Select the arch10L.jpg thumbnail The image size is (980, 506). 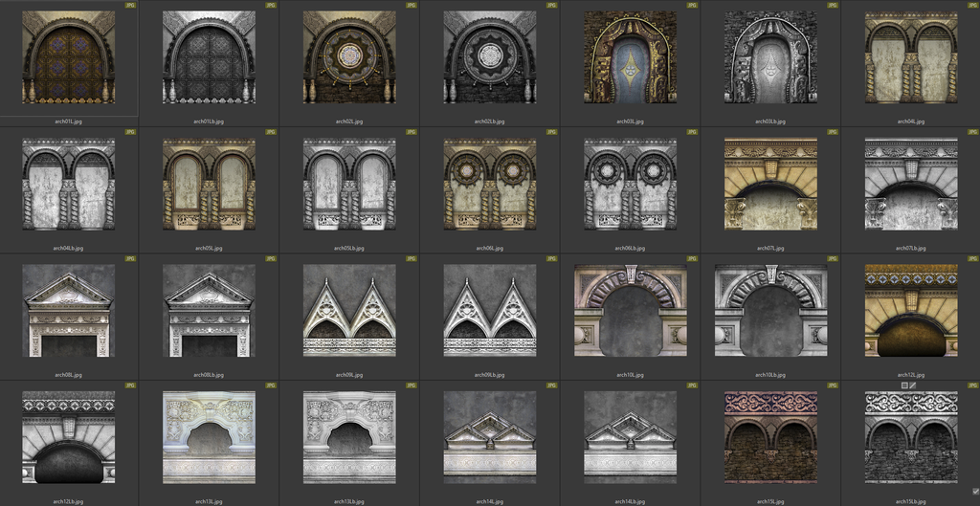pos(630,311)
